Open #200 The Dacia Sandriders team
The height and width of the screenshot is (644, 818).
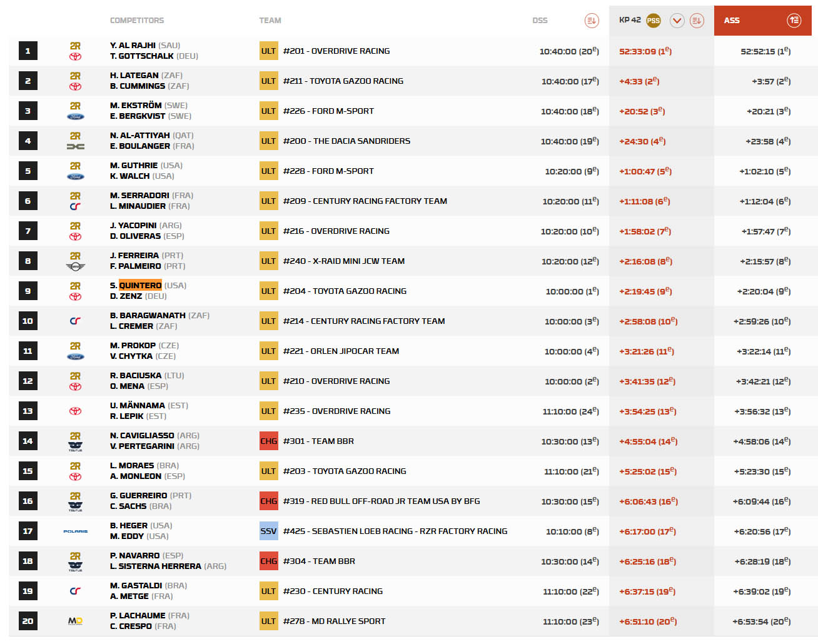[x=346, y=141]
